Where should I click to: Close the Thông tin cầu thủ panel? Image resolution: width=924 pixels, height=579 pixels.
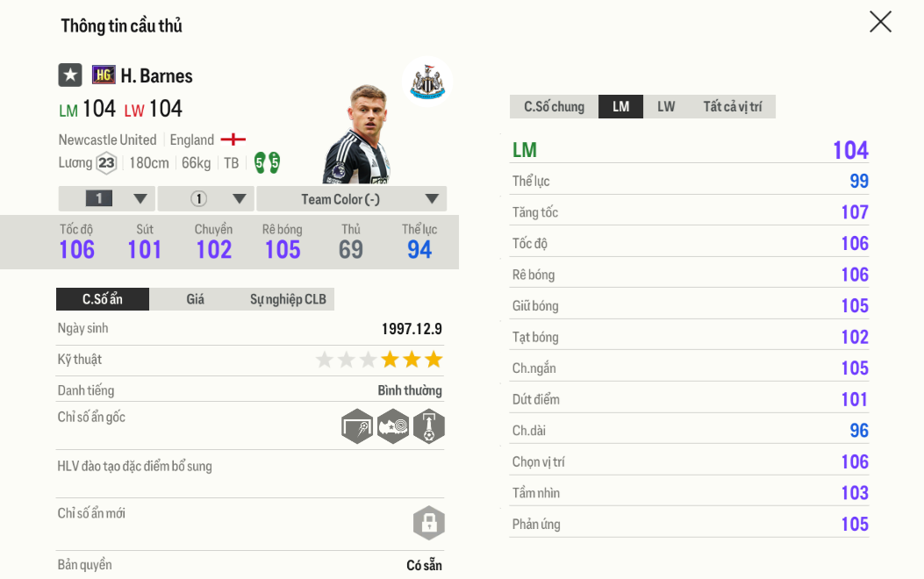(x=880, y=22)
